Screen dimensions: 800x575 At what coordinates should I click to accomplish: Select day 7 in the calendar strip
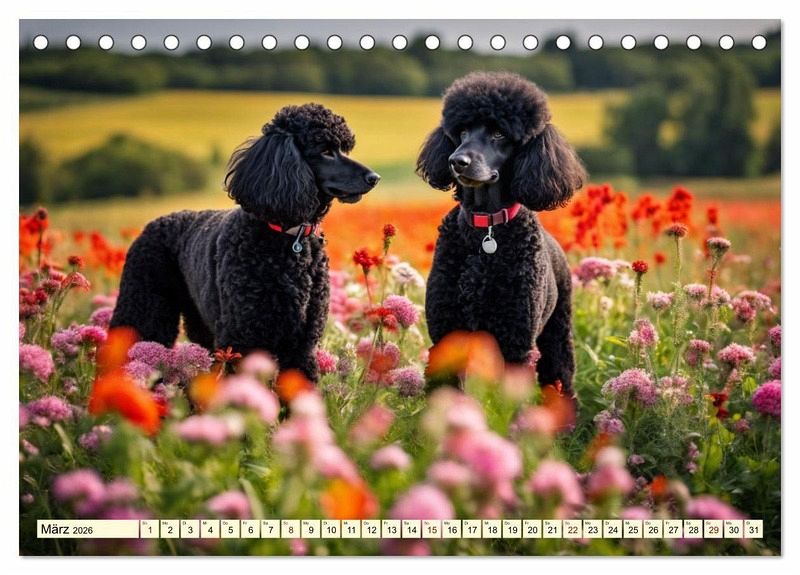tap(270, 529)
